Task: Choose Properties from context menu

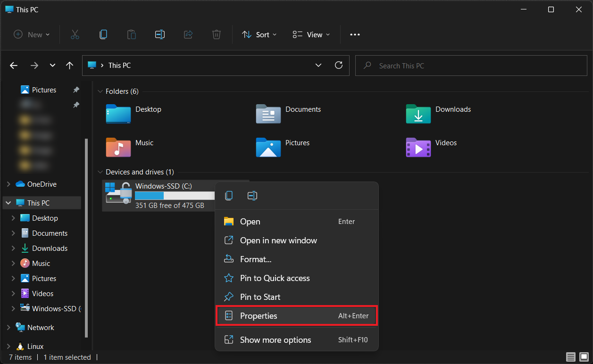Action: pos(297,316)
